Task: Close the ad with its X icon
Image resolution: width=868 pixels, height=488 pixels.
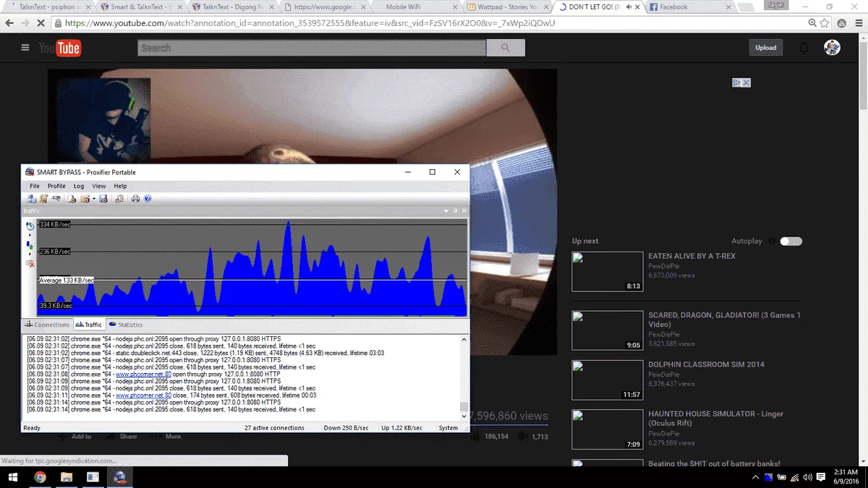Action: point(746,82)
